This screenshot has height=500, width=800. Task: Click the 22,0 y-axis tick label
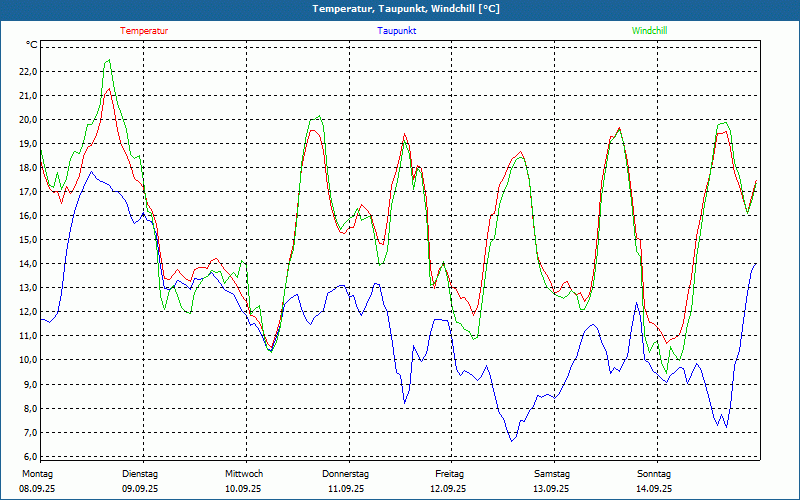coord(26,72)
